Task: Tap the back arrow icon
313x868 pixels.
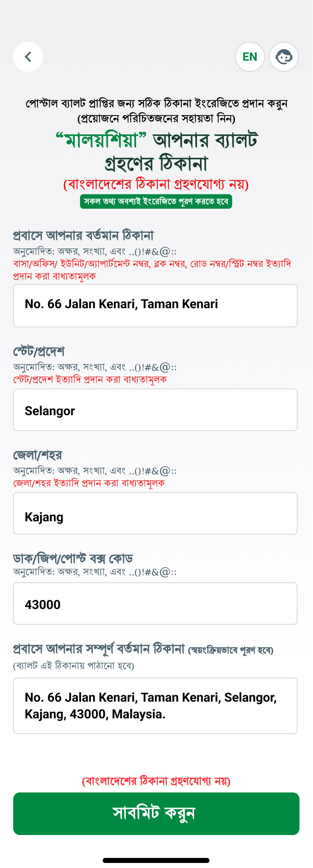Action: click(x=28, y=57)
